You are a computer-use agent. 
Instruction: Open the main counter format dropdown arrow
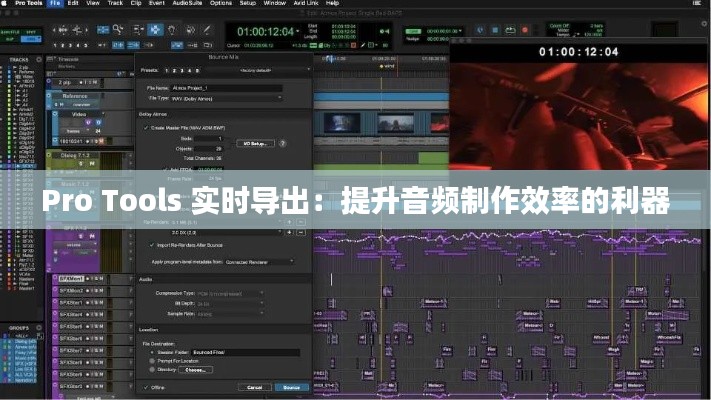[298, 31]
